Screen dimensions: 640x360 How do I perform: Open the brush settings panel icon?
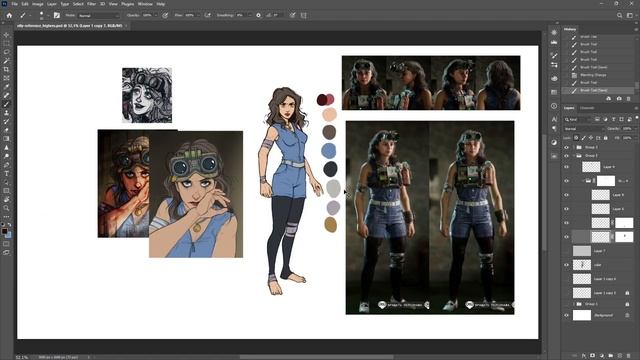[57, 16]
